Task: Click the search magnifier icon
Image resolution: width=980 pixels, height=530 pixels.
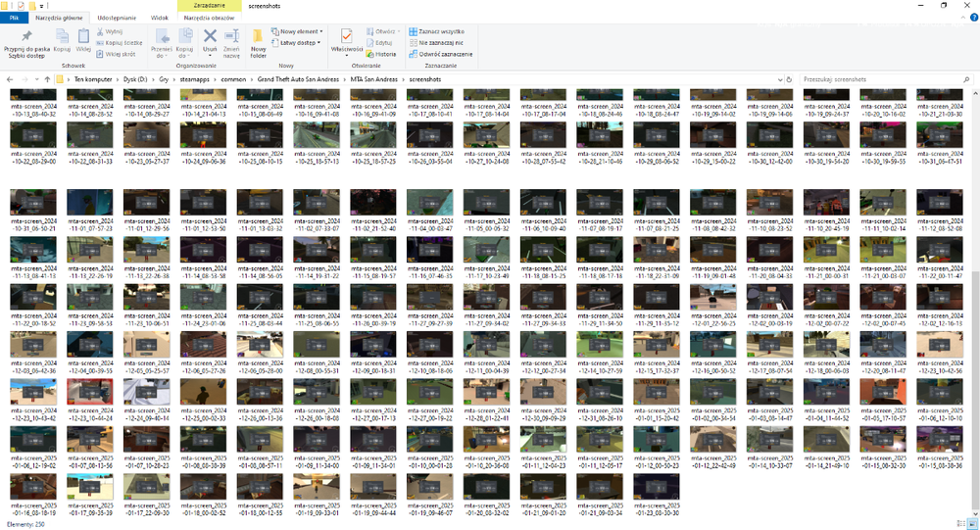Action: point(966,79)
